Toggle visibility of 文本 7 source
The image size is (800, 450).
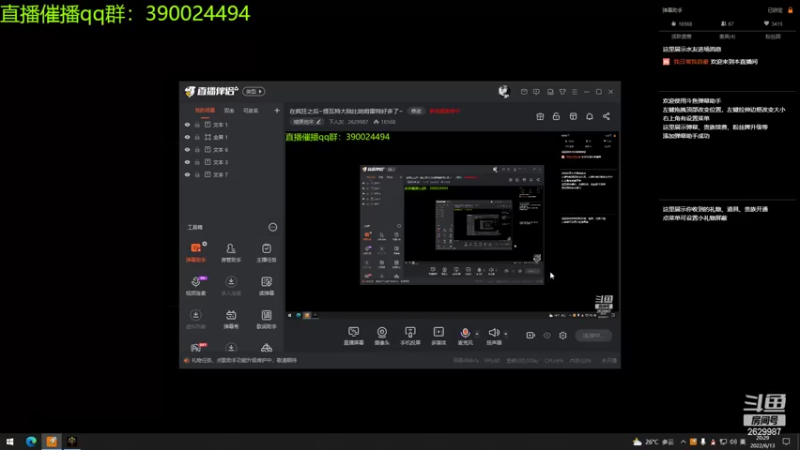(x=187, y=174)
